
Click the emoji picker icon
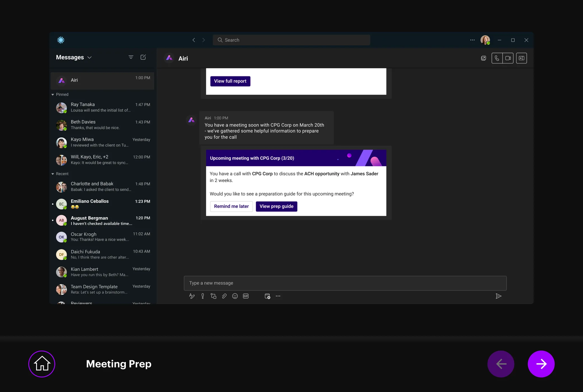click(235, 296)
